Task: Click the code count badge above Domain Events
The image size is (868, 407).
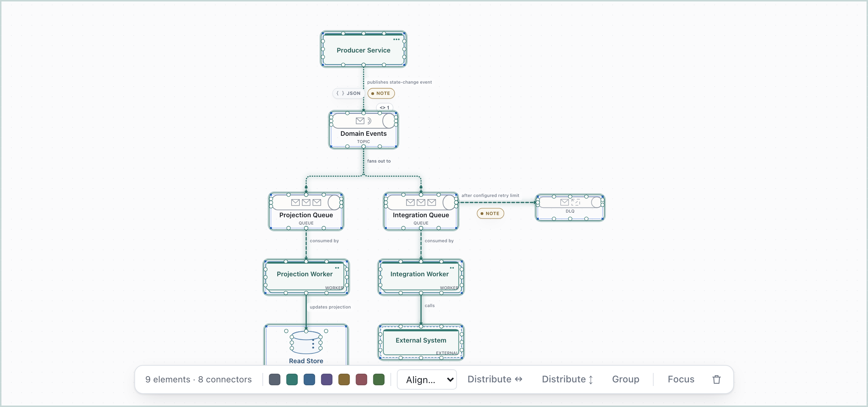Action: coord(384,108)
